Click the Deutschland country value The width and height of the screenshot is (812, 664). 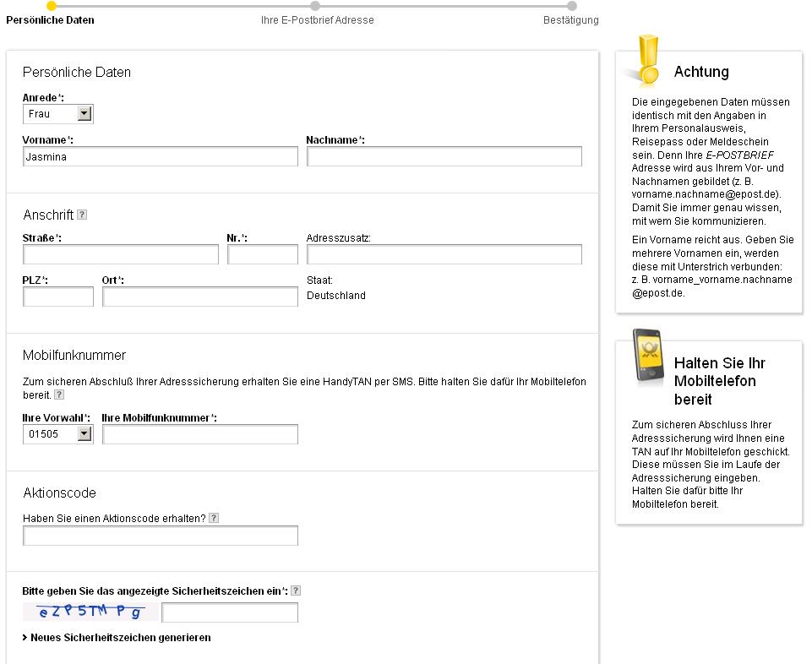click(336, 295)
